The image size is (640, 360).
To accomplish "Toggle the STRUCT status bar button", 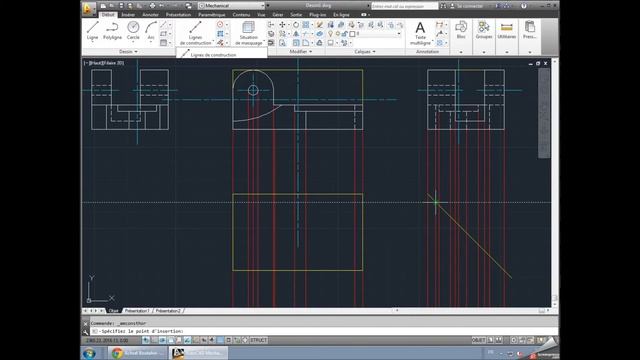I will click(x=258, y=340).
